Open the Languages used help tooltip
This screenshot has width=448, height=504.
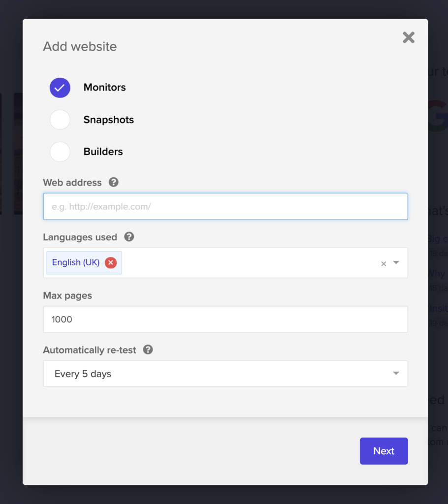pos(129,237)
